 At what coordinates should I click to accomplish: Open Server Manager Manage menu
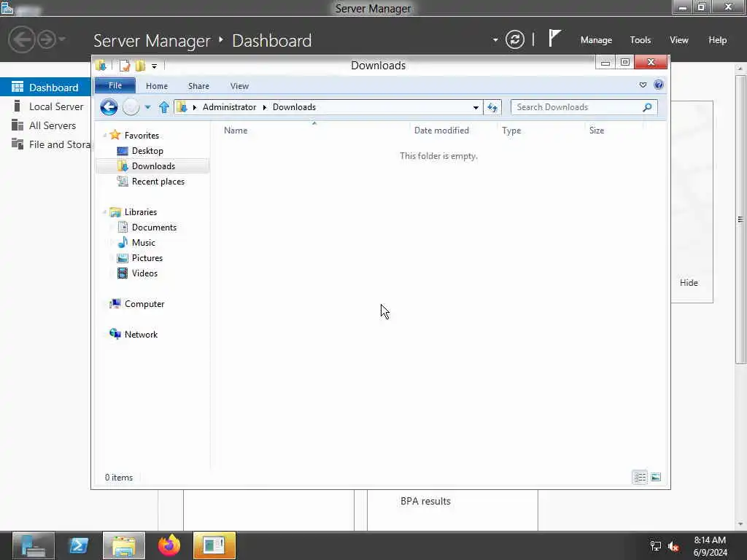(x=596, y=40)
